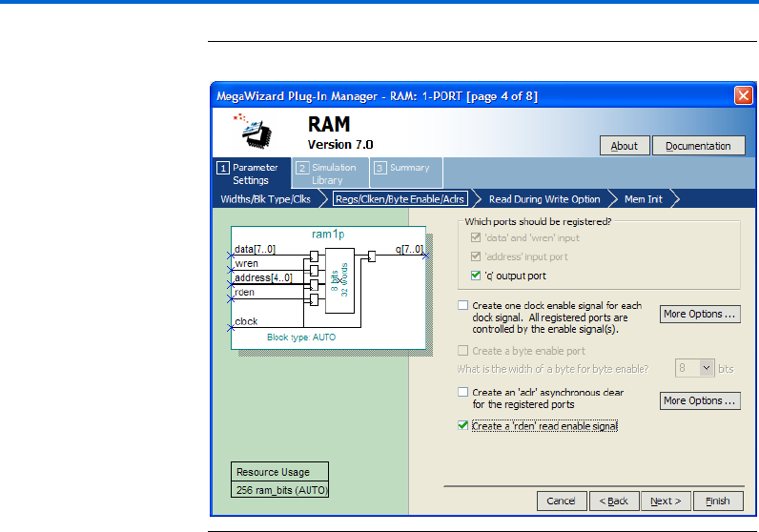
Task: Click wren port label in diagram
Action: point(246,263)
